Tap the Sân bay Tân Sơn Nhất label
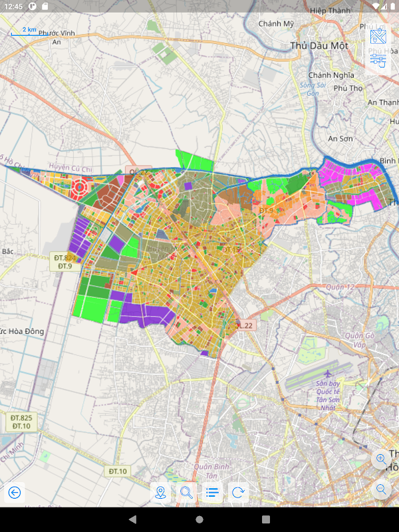This screenshot has height=532, width=399. point(328,396)
